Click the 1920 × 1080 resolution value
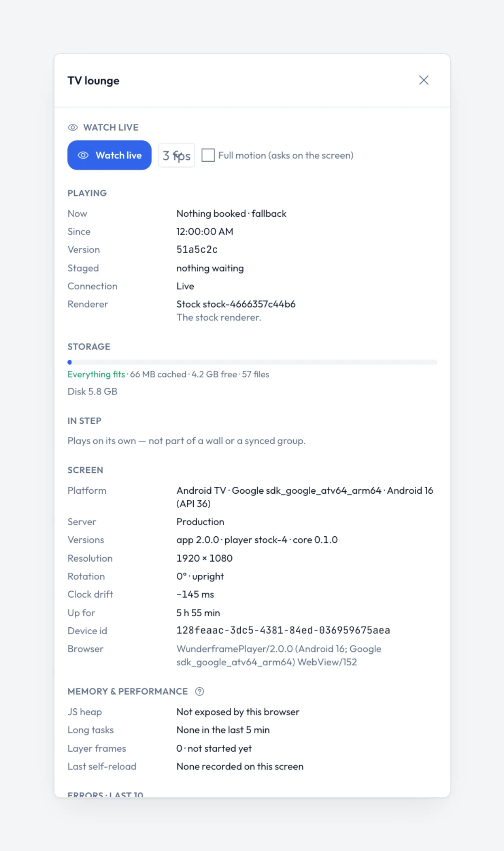Viewport: 504px width, 851px height. (204, 558)
